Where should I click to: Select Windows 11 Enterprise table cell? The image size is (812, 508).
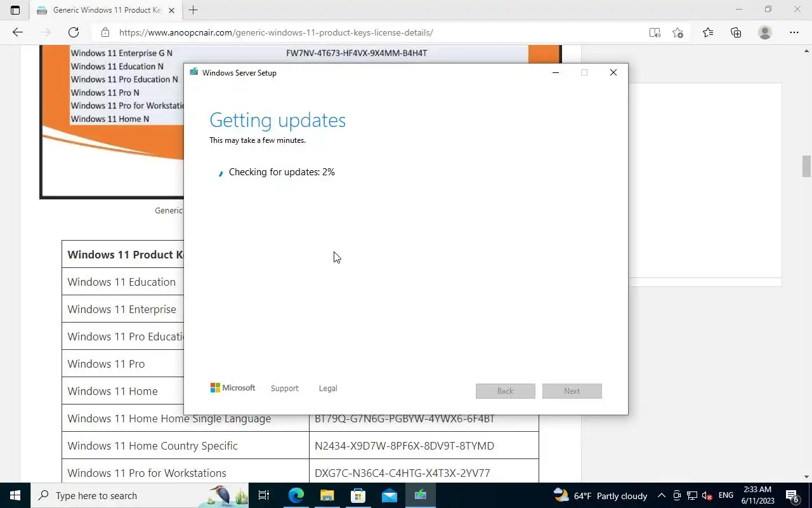[x=122, y=309]
